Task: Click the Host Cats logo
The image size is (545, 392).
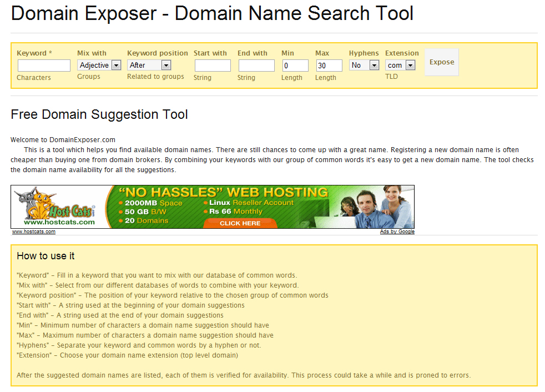Action: pos(55,206)
